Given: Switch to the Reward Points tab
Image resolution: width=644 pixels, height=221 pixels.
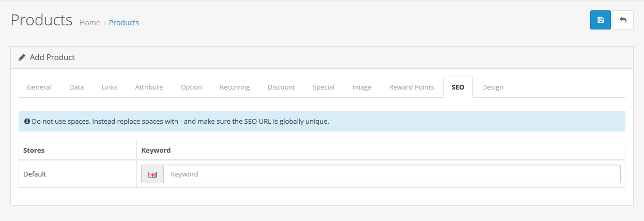Looking at the screenshot, I should [411, 87].
